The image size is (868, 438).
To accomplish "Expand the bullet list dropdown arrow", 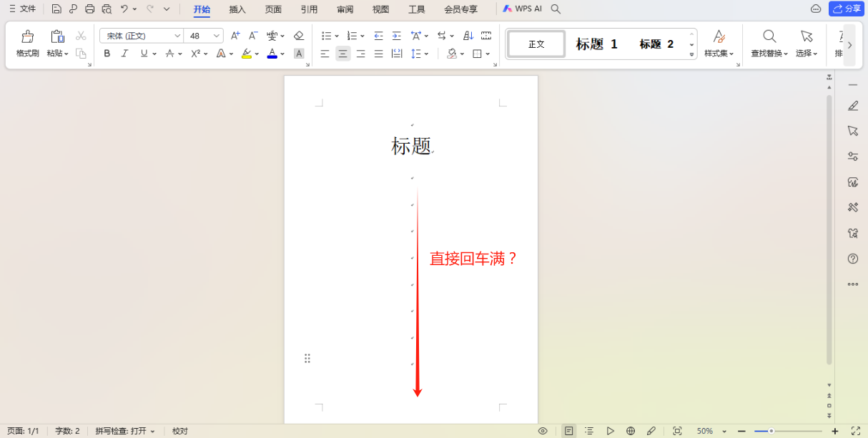I will point(337,36).
